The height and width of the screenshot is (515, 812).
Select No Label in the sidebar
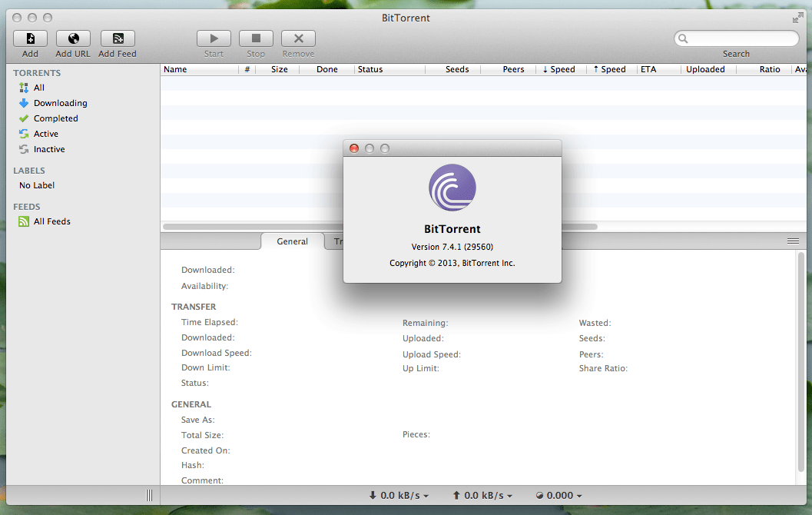[x=37, y=185]
